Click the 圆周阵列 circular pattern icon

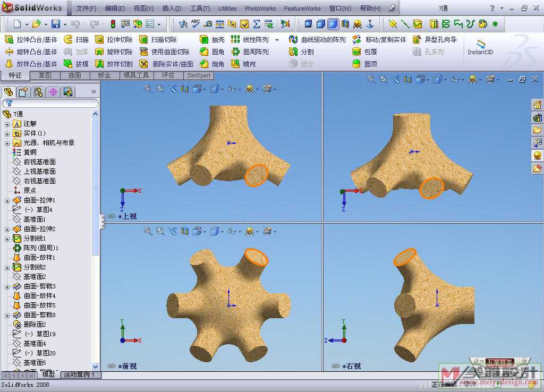235,52
